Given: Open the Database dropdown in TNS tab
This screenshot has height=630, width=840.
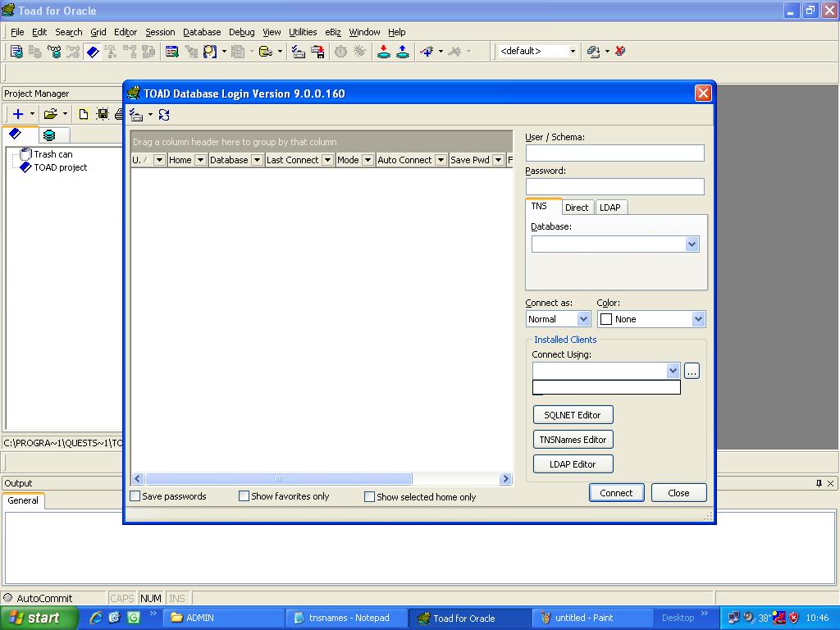Looking at the screenshot, I should coord(692,244).
